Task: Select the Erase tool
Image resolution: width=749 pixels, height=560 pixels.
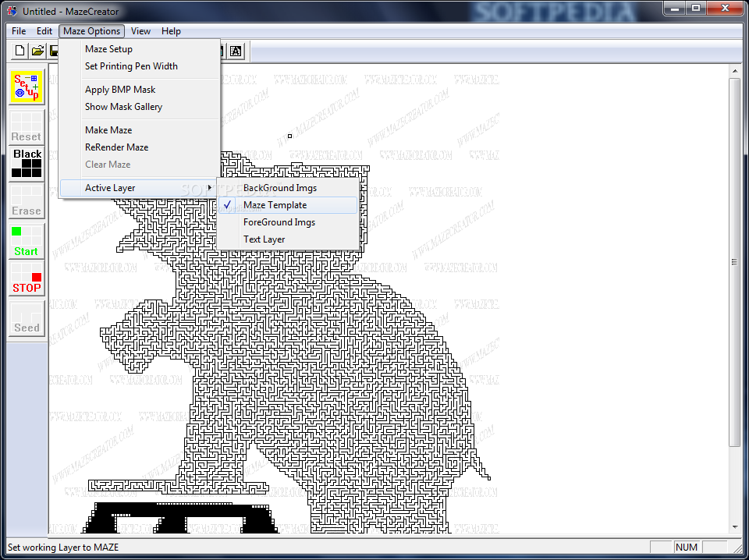Action: pyautogui.click(x=27, y=201)
